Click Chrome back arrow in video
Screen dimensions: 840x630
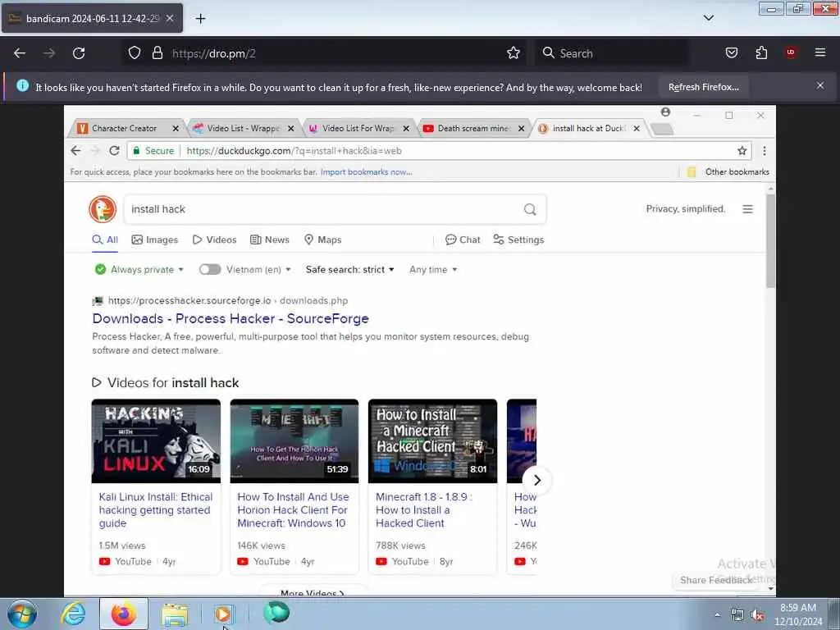pyautogui.click(x=76, y=151)
